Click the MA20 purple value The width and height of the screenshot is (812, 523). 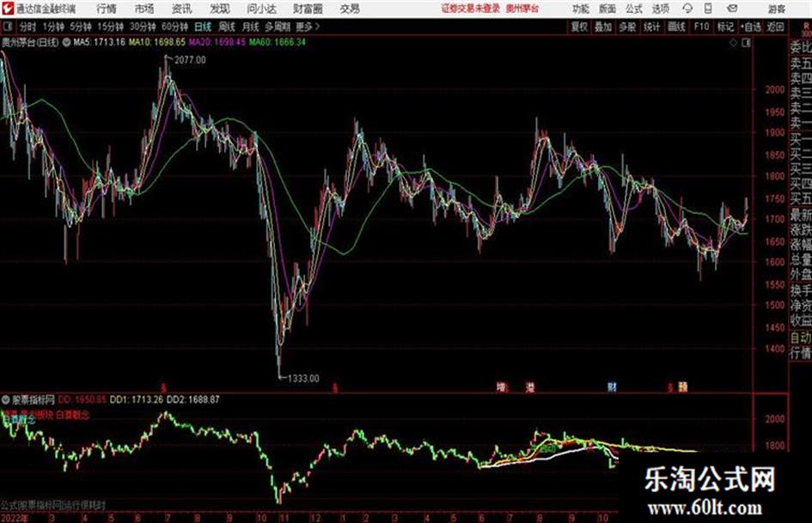point(217,42)
